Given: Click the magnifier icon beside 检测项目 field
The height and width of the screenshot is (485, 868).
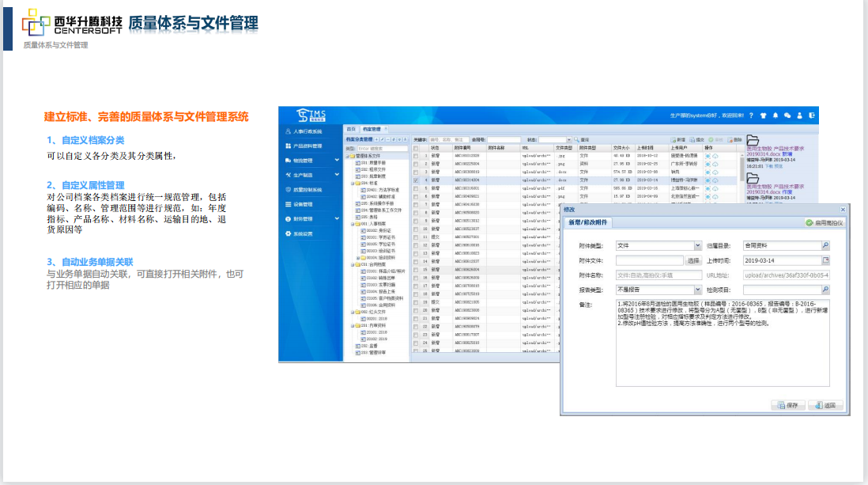Looking at the screenshot, I should coord(825,290).
